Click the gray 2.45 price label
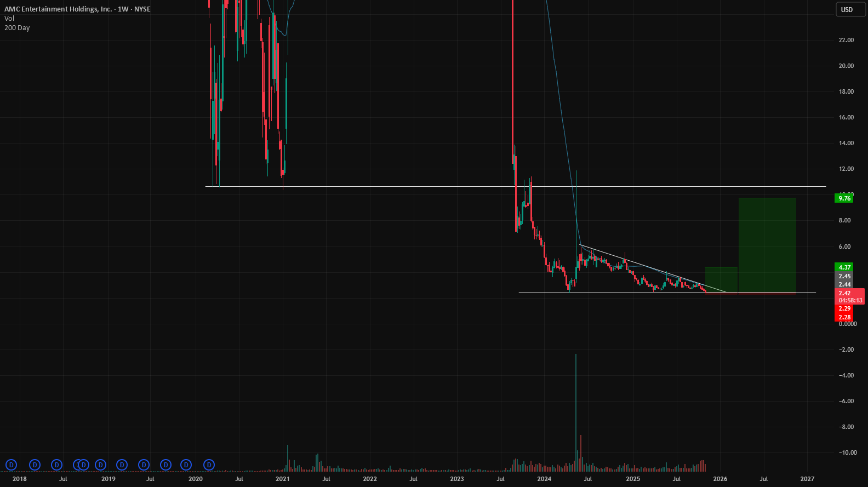The height and width of the screenshot is (487, 868). point(844,276)
